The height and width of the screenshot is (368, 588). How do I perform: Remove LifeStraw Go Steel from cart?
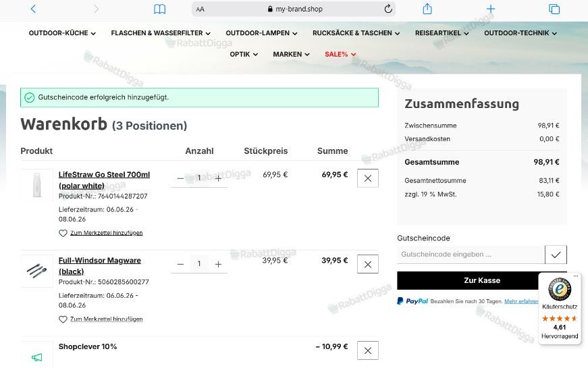tap(368, 178)
